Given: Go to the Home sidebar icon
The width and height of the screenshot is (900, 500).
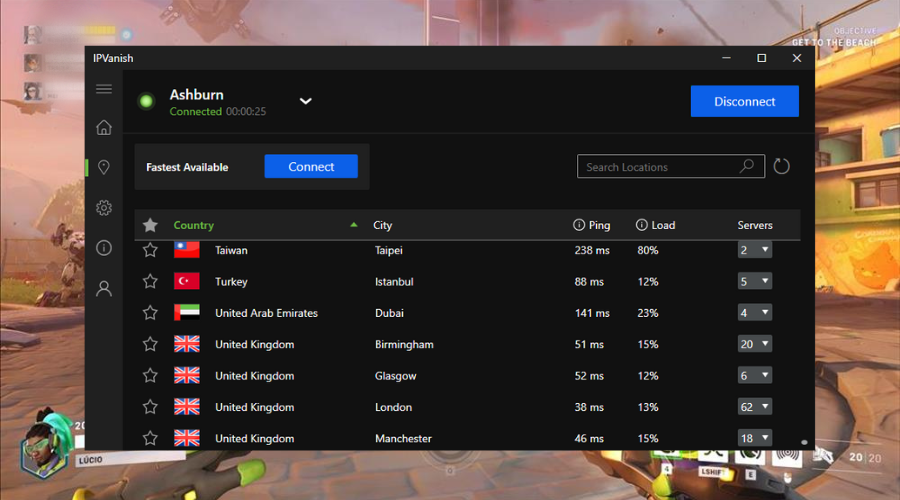Looking at the screenshot, I should pyautogui.click(x=104, y=127).
